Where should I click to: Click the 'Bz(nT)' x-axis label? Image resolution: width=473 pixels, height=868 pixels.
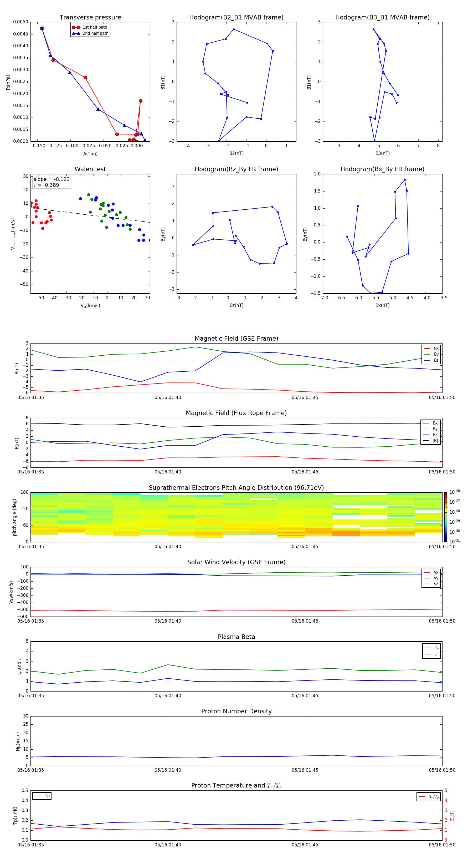(x=236, y=305)
